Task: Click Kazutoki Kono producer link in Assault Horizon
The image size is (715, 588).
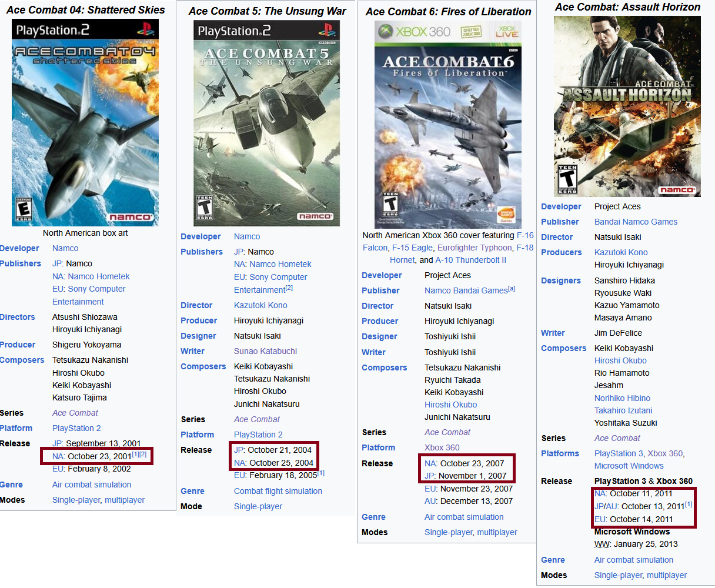Action: 621,252
